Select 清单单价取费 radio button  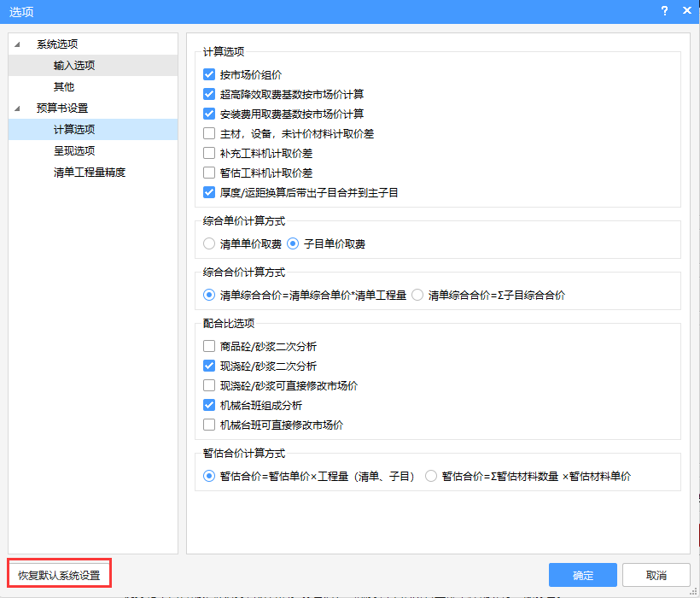click(209, 244)
